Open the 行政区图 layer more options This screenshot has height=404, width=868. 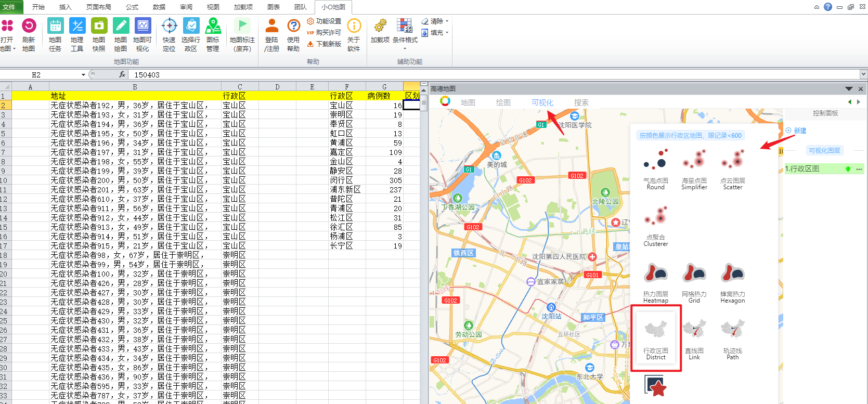pyautogui.click(x=859, y=169)
